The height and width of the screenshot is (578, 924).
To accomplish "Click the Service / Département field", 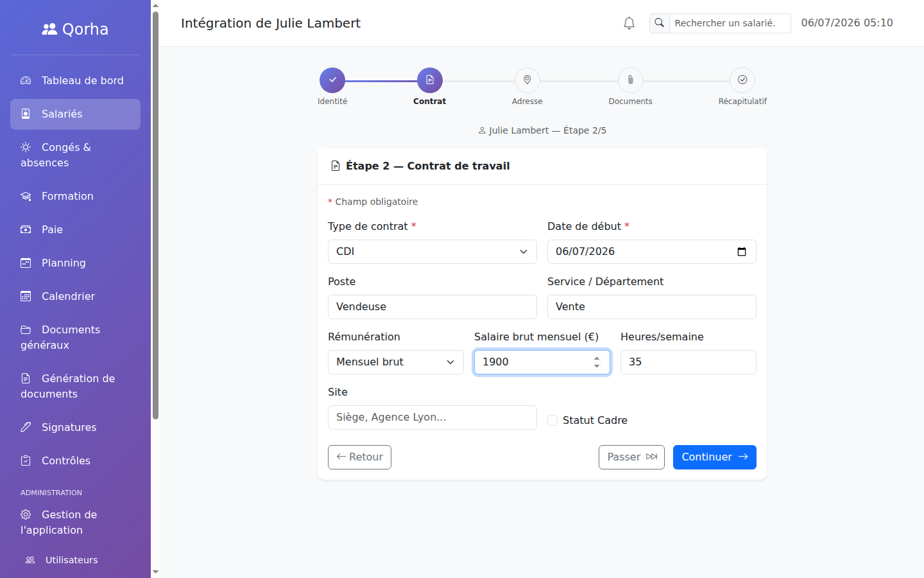I will [652, 307].
